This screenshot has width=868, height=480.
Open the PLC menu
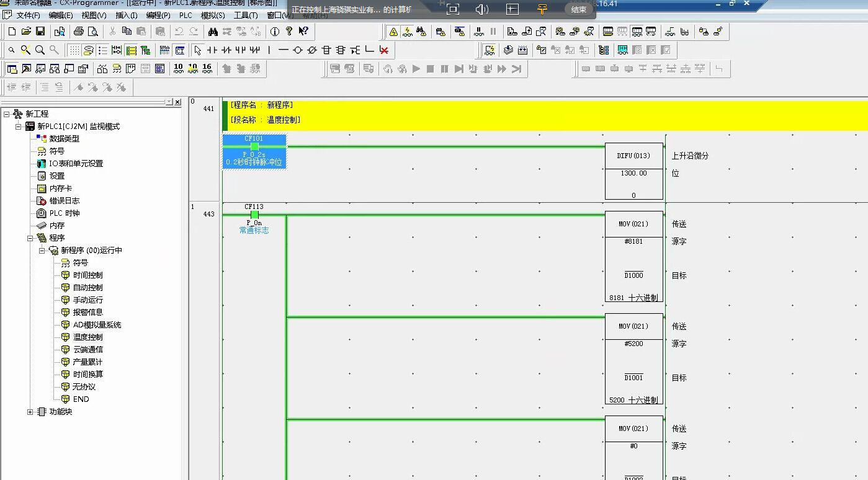pyautogui.click(x=186, y=16)
